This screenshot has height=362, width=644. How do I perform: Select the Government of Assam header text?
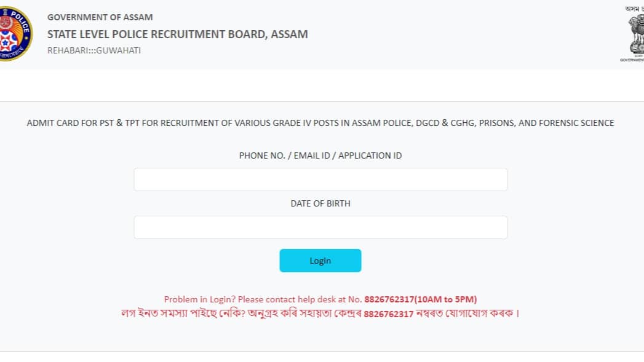click(100, 17)
